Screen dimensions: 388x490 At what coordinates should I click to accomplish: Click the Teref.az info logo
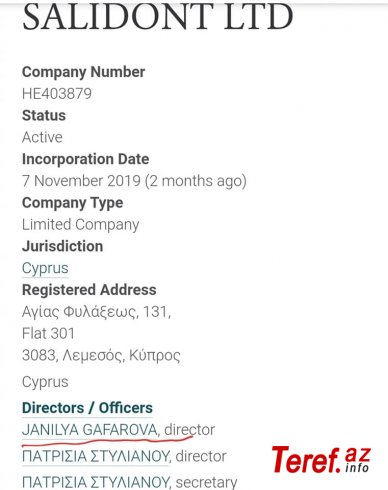point(321,460)
